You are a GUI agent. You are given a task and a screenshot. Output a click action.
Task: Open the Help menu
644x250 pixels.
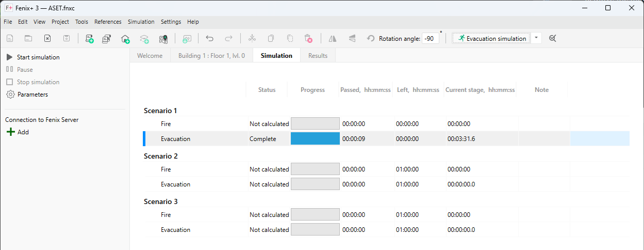tap(193, 22)
